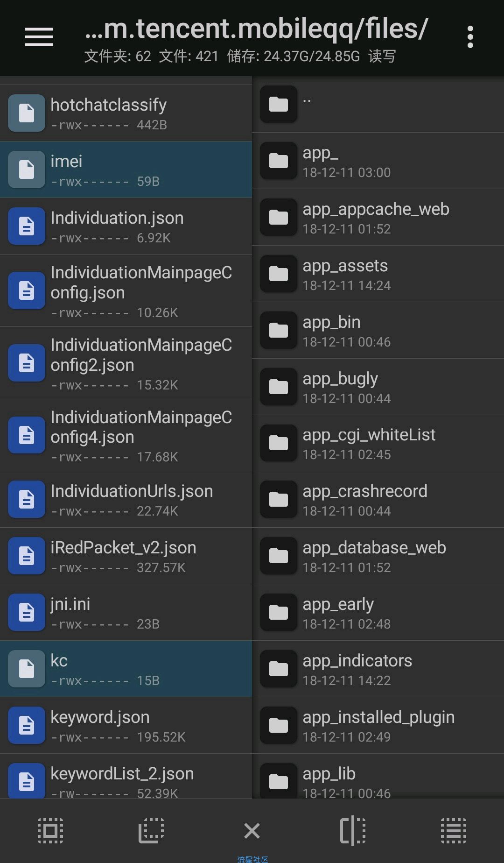The height and width of the screenshot is (863, 504).
Task: Tap the app_lib folder icon
Action: [x=279, y=781]
